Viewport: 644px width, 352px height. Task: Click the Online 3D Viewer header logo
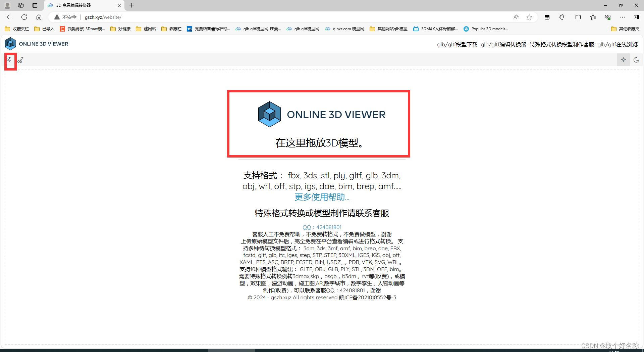36,44
